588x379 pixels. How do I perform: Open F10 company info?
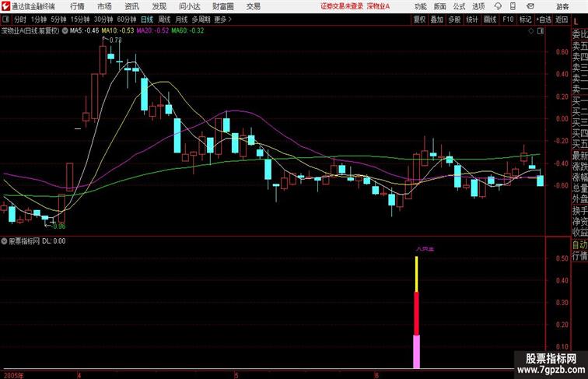pos(508,19)
